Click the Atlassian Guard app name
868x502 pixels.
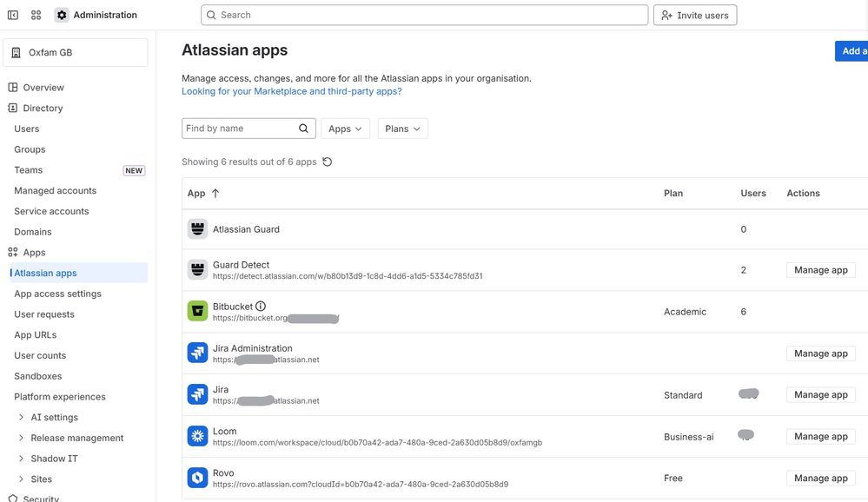[x=247, y=229]
